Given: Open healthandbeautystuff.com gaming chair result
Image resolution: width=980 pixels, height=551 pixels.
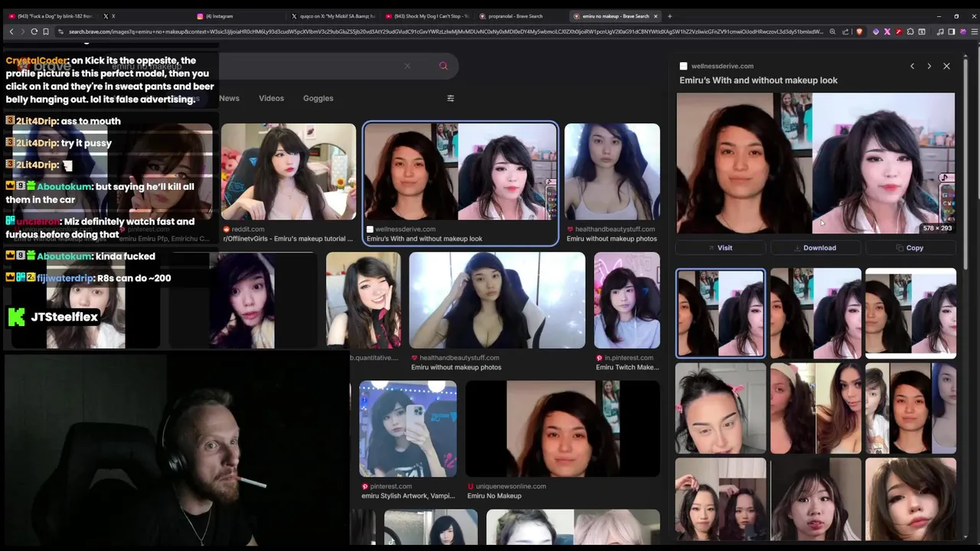Looking at the screenshot, I should click(x=497, y=300).
